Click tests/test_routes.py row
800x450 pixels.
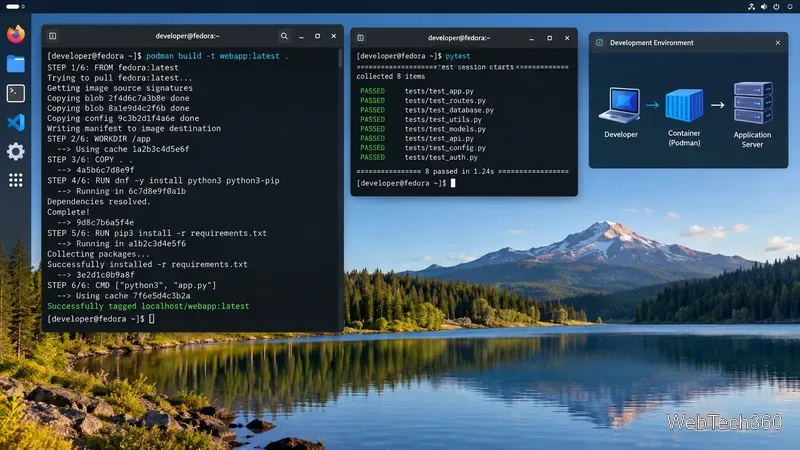[x=423, y=101]
